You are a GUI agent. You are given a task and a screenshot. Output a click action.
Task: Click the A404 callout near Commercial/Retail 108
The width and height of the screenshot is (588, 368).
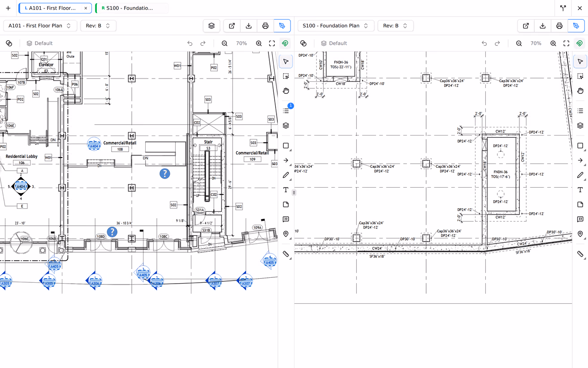94,144
